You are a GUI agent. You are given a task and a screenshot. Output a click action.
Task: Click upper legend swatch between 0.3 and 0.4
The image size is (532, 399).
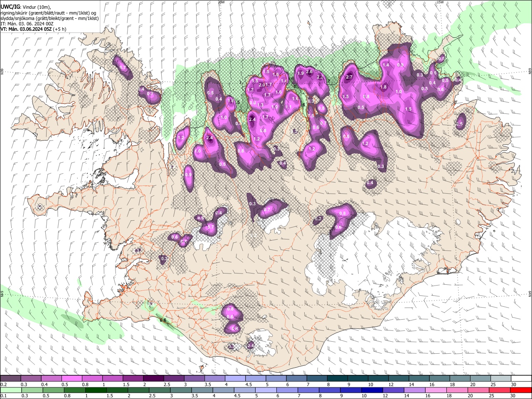pyautogui.click(x=31, y=379)
